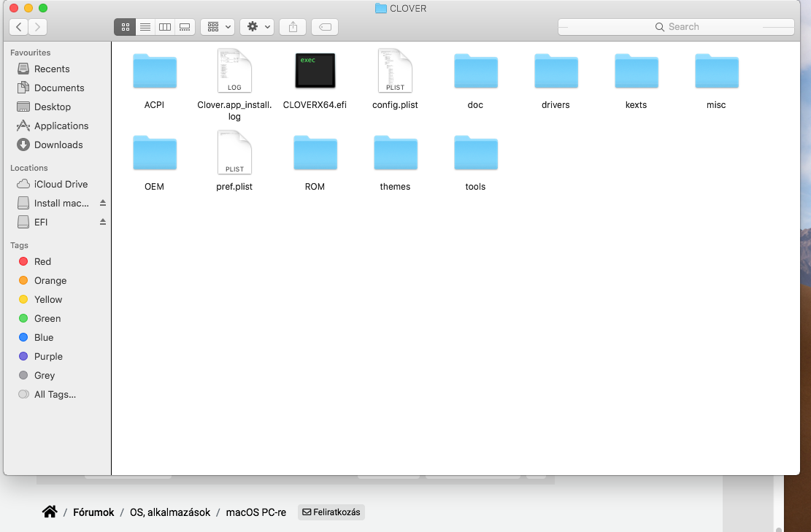811x532 pixels.
Task: Click the pref.plist file name label
Action: point(234,187)
